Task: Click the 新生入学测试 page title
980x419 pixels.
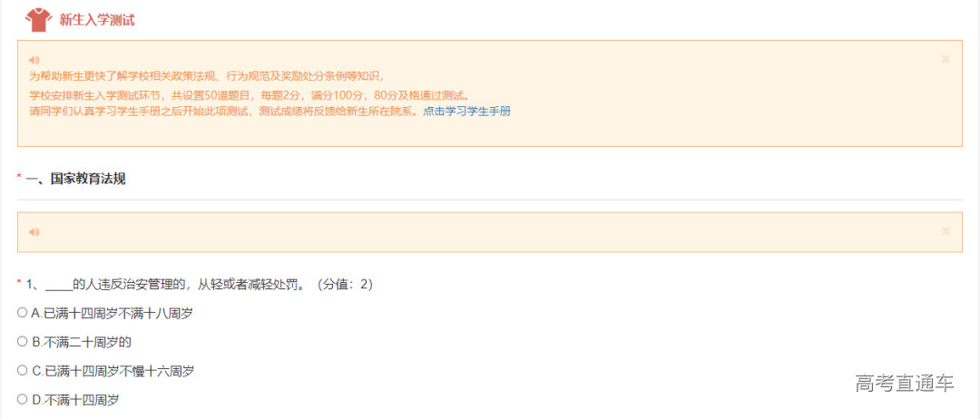Action: pyautogui.click(x=97, y=20)
